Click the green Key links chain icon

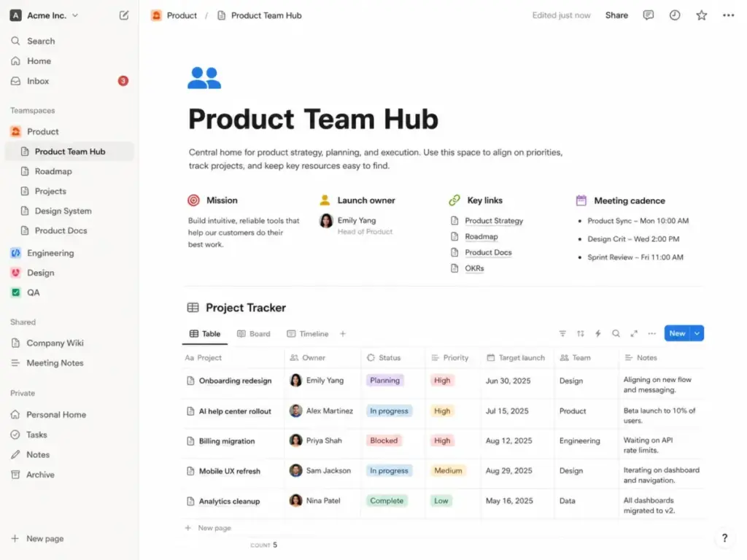point(454,200)
